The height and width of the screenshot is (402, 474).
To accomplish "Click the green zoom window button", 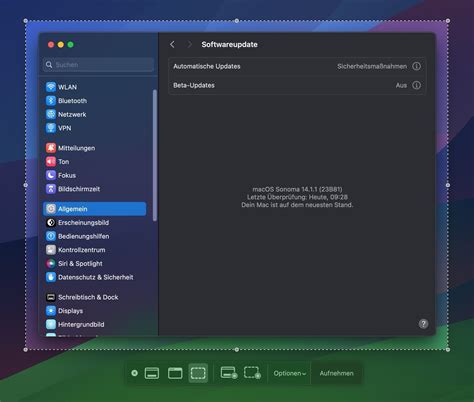I will [x=70, y=45].
